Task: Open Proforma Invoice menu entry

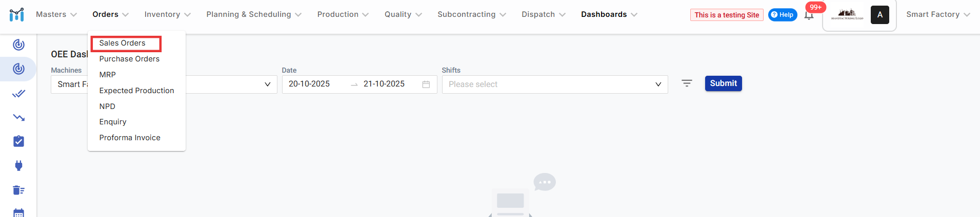Action: coord(130,138)
